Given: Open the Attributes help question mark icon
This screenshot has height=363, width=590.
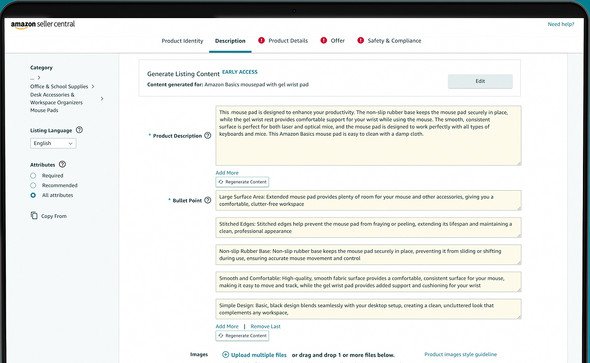Looking at the screenshot, I should coord(62,164).
